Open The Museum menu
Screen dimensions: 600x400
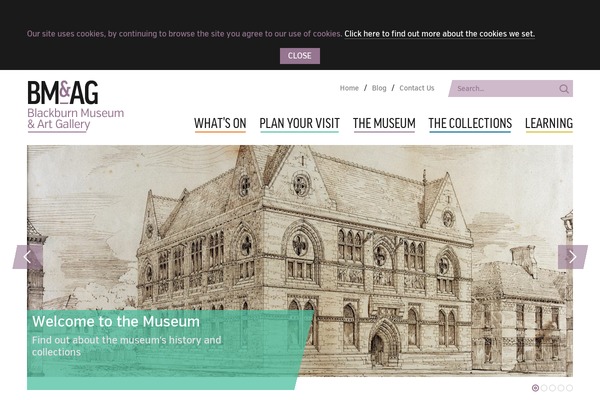(384, 124)
